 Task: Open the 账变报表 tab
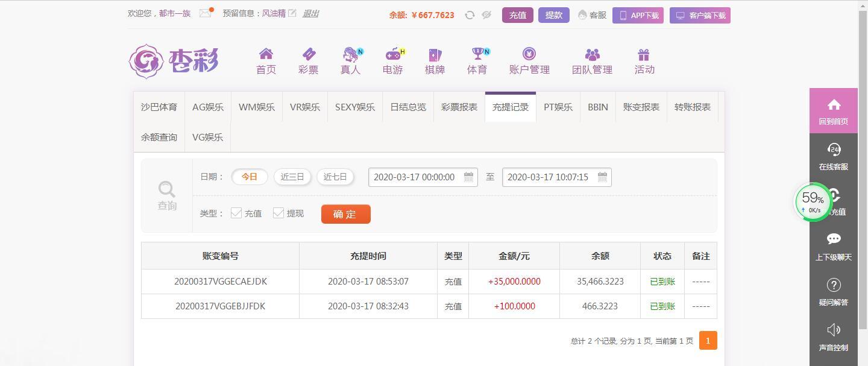[640, 107]
